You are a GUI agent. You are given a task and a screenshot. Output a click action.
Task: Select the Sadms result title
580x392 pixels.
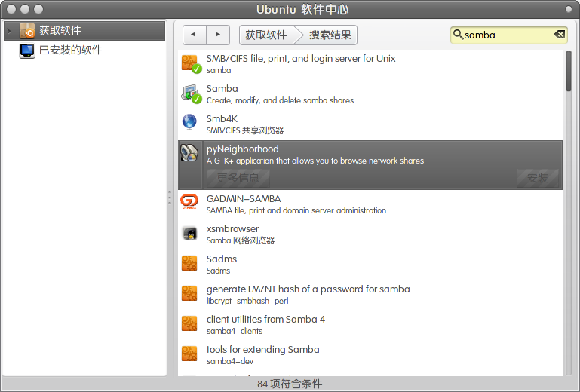[x=222, y=259]
